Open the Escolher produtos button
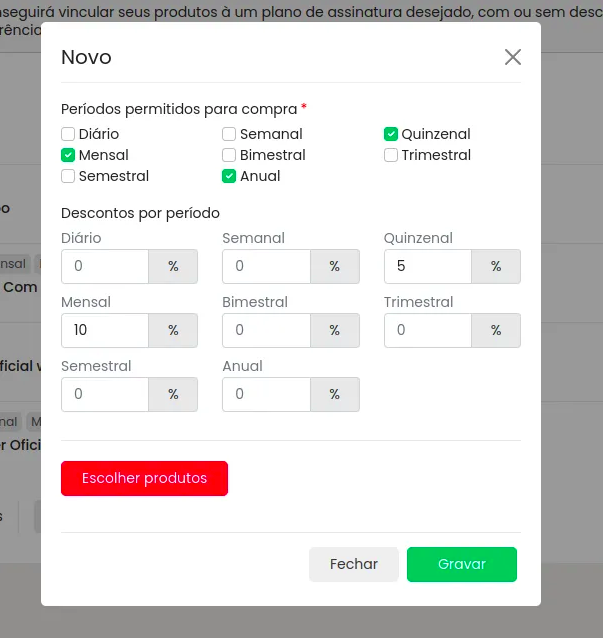This screenshot has height=638, width=603. (144, 478)
